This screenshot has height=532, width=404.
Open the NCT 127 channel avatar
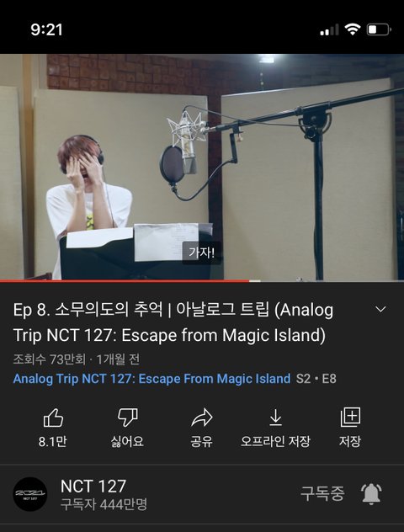tap(29, 494)
